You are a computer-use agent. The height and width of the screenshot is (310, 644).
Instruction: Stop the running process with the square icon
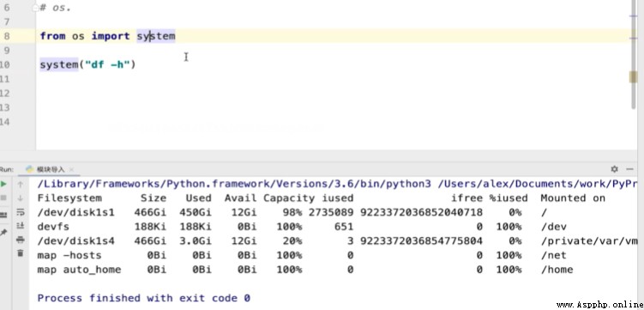(x=3, y=198)
